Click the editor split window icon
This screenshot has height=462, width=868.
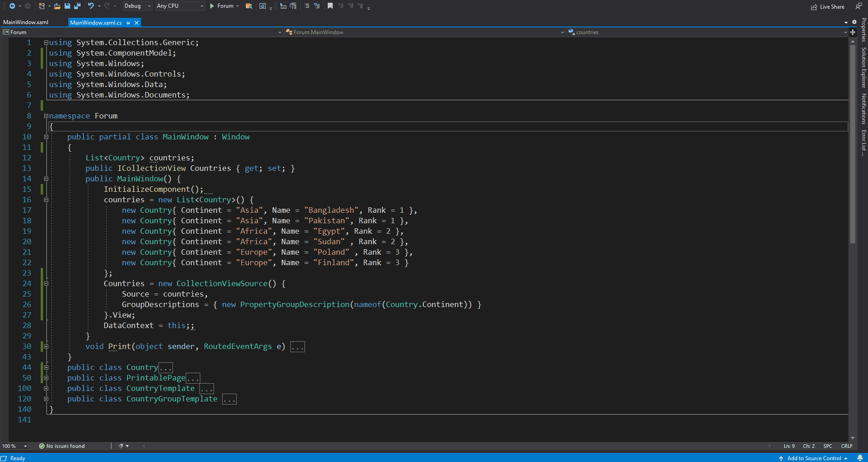coord(853,32)
